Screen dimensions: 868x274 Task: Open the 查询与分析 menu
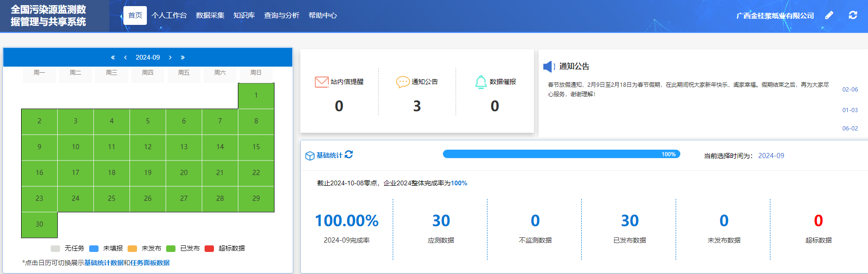click(x=282, y=15)
